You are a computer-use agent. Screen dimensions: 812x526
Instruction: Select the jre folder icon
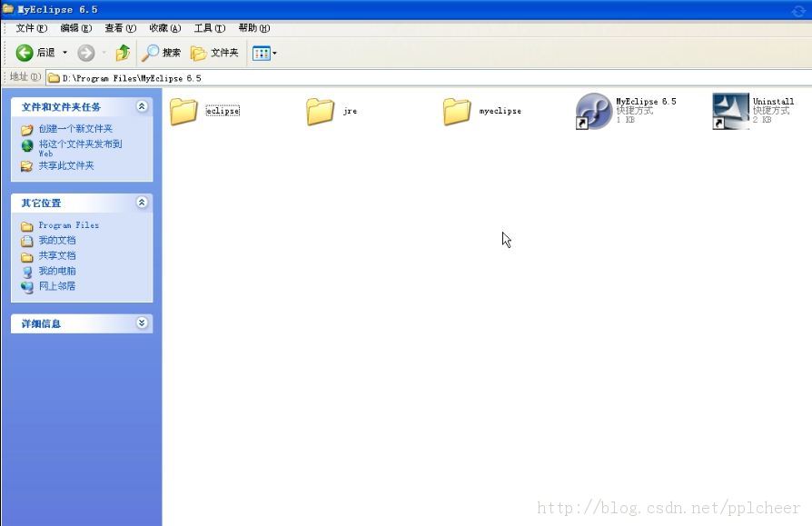pyautogui.click(x=321, y=111)
